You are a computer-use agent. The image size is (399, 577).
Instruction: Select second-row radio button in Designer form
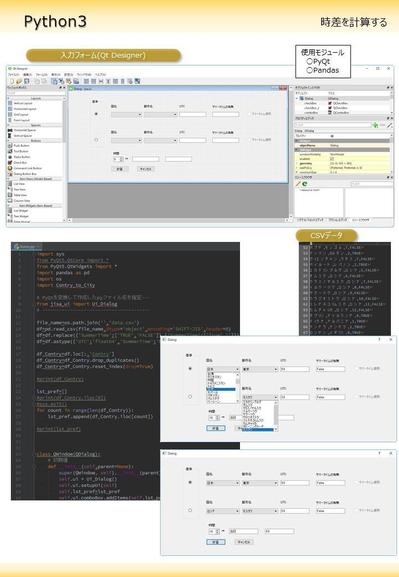96,140
